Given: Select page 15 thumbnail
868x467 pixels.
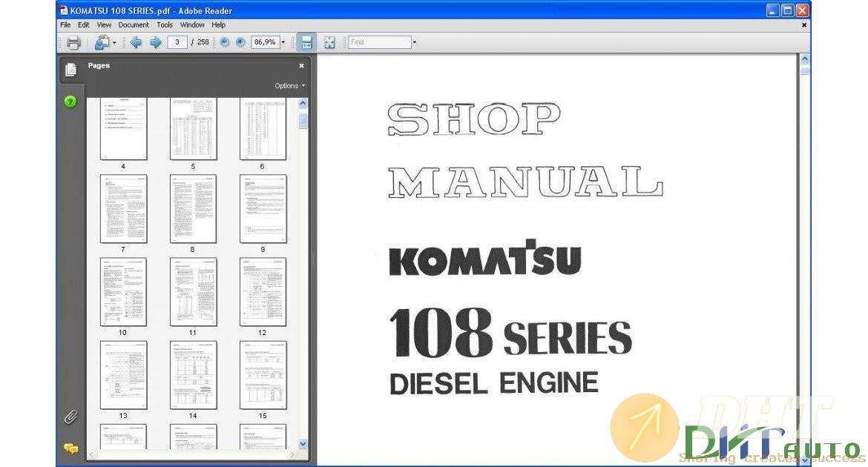Looking at the screenshot, I should tap(263, 375).
